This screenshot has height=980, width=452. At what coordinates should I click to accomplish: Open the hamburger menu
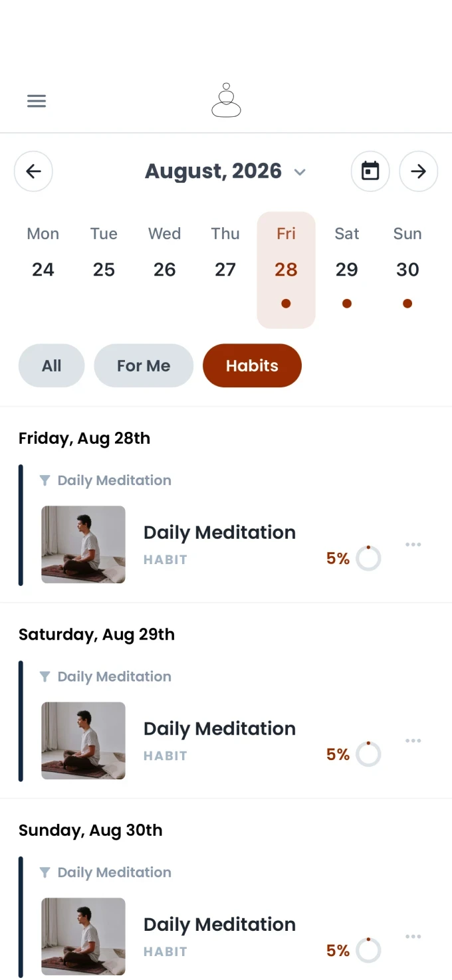(37, 101)
